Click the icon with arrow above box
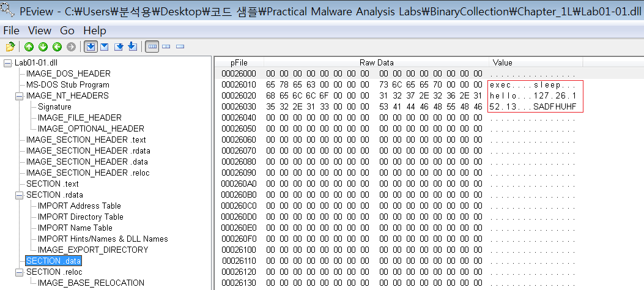Image resolution: width=644 pixels, height=290 pixels. 132,47
